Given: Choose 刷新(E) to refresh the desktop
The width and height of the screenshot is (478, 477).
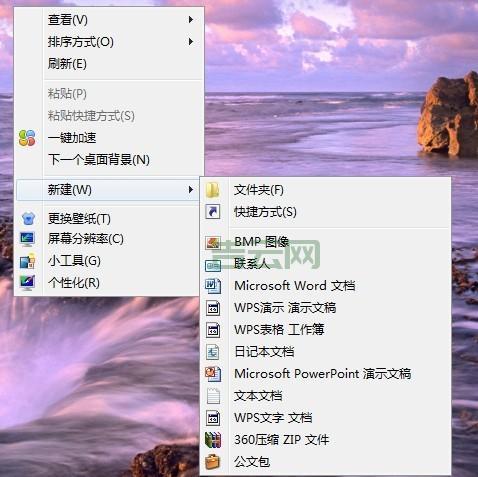Looking at the screenshot, I should click(109, 63).
